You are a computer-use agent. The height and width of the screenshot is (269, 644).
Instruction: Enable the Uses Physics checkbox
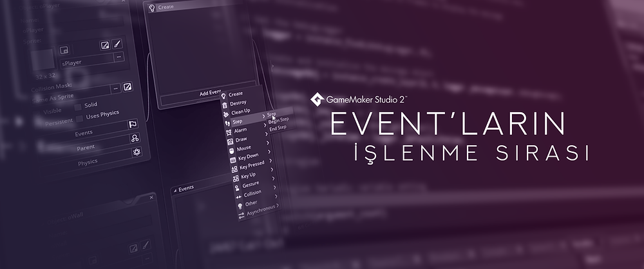point(80,119)
